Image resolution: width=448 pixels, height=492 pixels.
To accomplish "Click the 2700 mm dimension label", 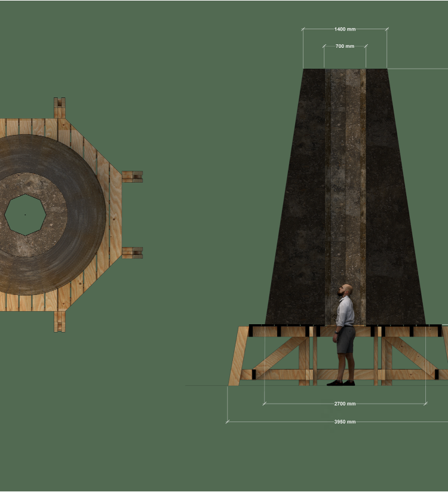I will (x=345, y=404).
